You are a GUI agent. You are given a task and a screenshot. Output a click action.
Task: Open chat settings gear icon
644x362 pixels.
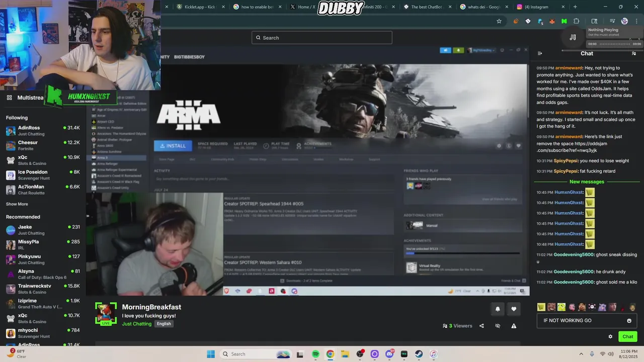pos(610,337)
